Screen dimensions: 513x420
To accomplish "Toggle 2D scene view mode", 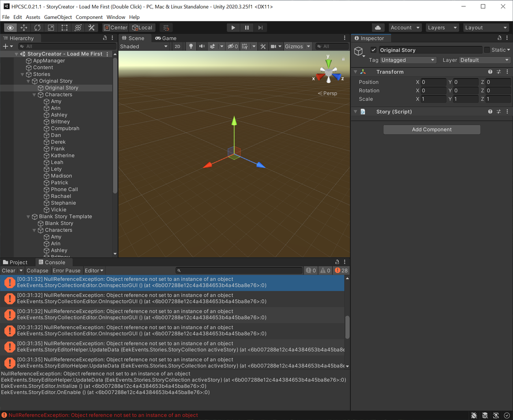I will coord(177,46).
